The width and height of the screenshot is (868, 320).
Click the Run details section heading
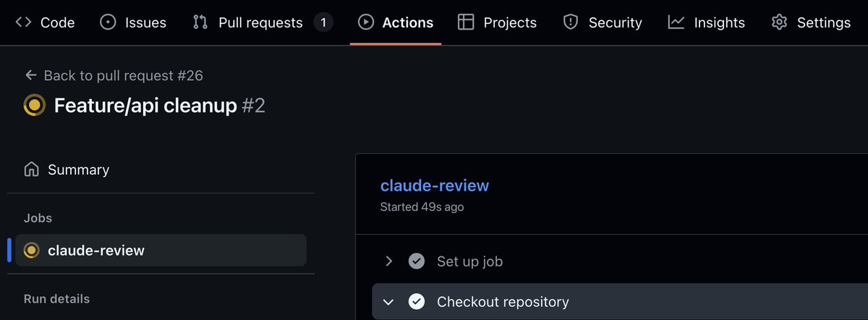pyautogui.click(x=57, y=298)
